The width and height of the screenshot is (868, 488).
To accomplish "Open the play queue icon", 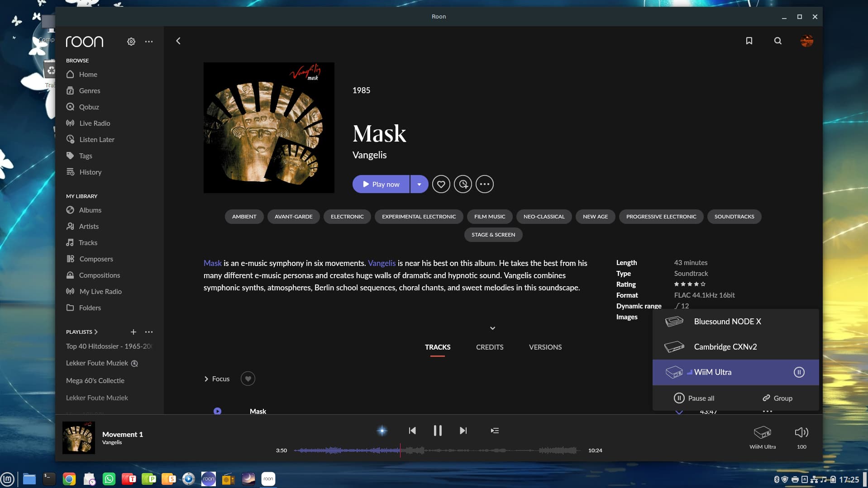I will [495, 431].
